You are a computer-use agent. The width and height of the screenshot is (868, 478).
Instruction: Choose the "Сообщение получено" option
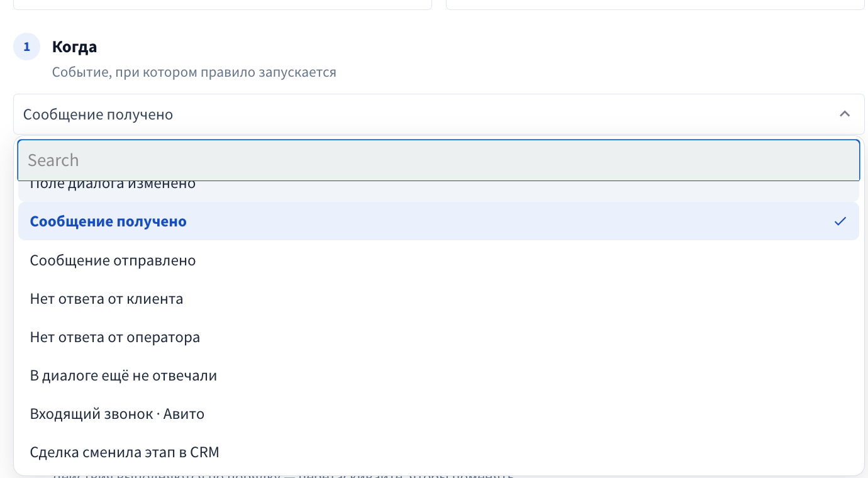click(438, 221)
